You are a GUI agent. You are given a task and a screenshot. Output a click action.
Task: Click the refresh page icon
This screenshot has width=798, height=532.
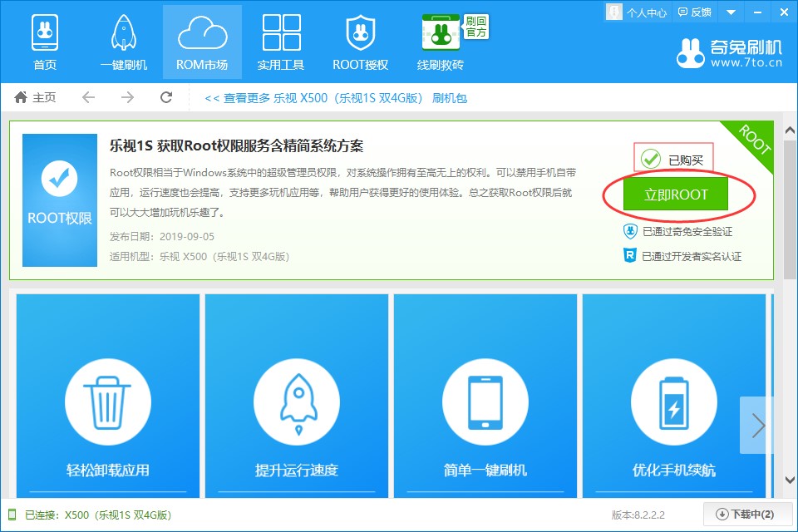click(166, 97)
